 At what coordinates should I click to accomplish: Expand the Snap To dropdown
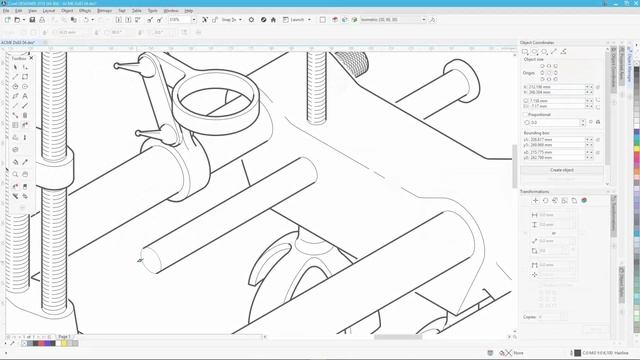tap(240, 20)
